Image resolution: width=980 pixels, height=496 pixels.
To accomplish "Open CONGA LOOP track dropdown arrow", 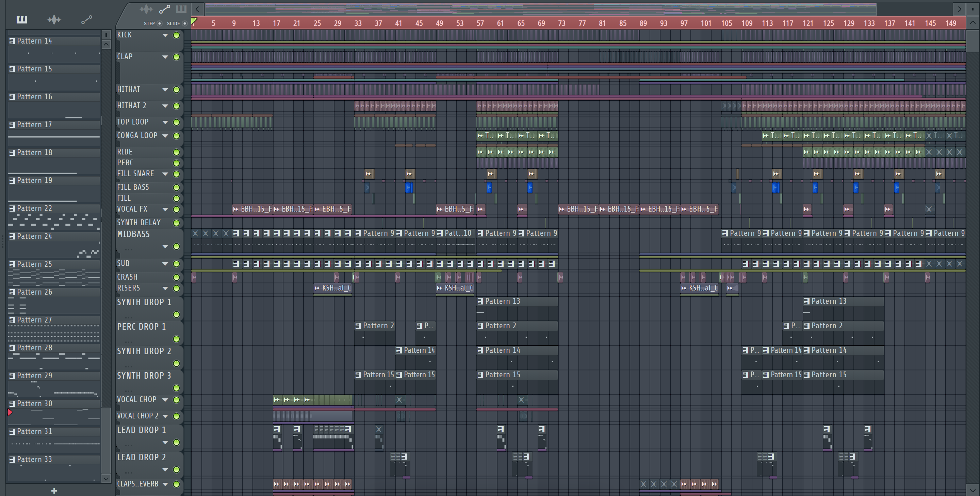I will (x=165, y=136).
